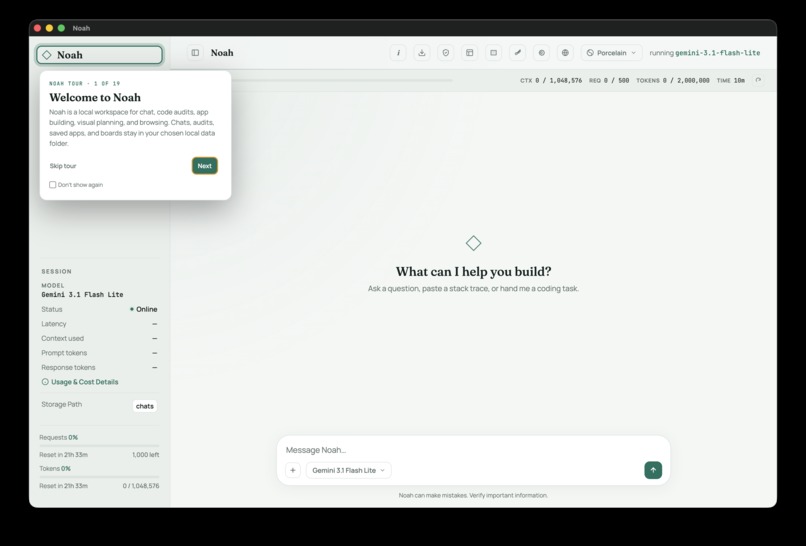This screenshot has height=546, width=806.
Task: Open the info icon in the toolbar
Action: pos(398,52)
